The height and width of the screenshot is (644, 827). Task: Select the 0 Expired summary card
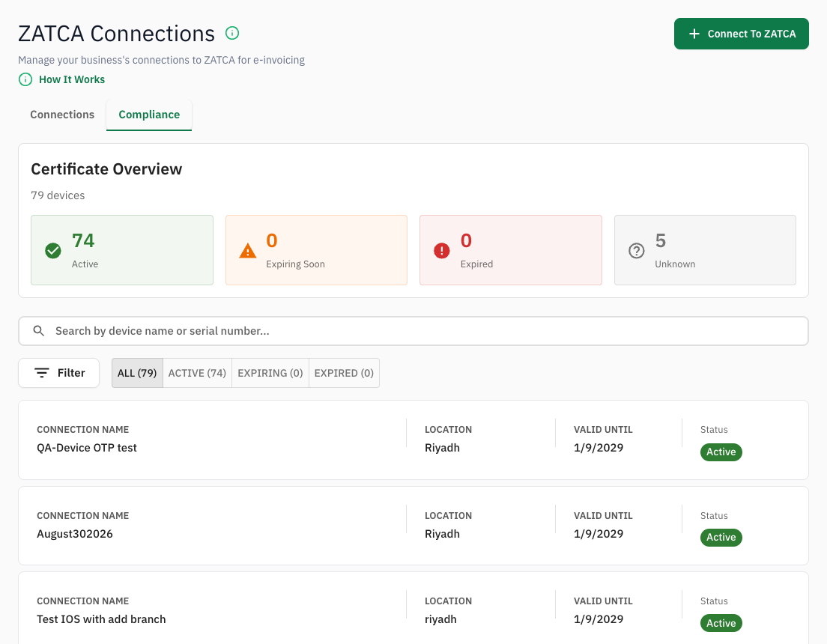coord(511,250)
